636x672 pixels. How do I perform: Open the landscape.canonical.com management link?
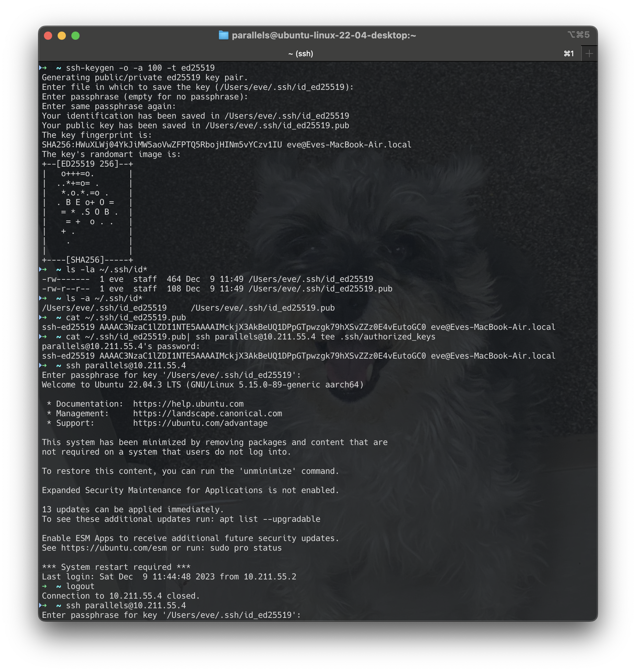(207, 413)
